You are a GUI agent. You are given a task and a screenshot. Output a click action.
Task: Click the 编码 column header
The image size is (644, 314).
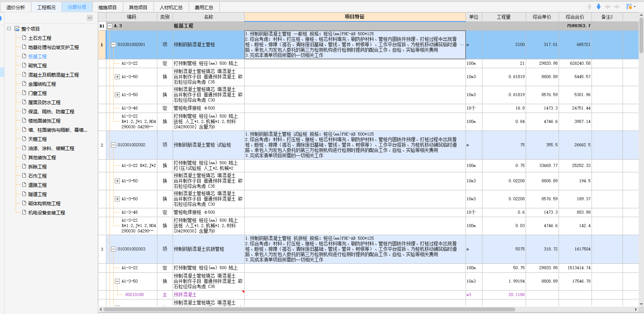tap(131, 17)
